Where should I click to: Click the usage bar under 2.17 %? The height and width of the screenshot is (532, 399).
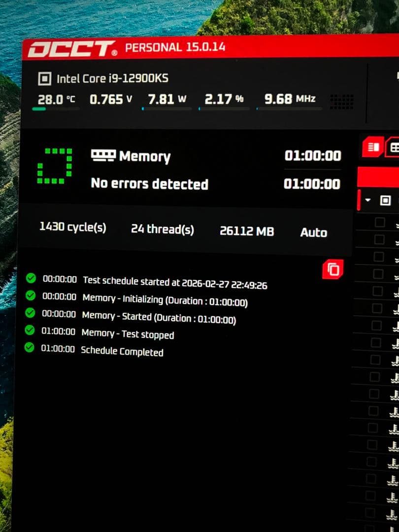(224, 109)
